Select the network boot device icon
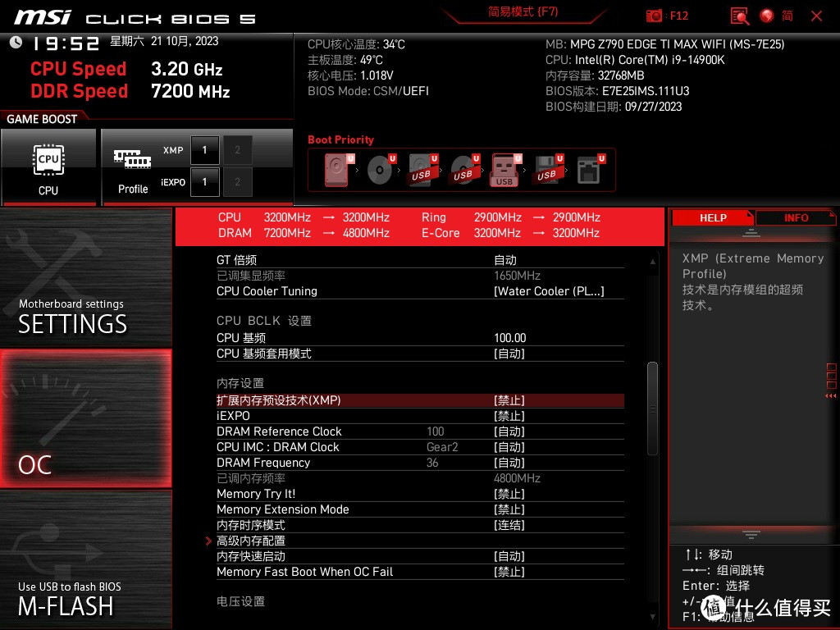840x630 pixels. [x=590, y=170]
